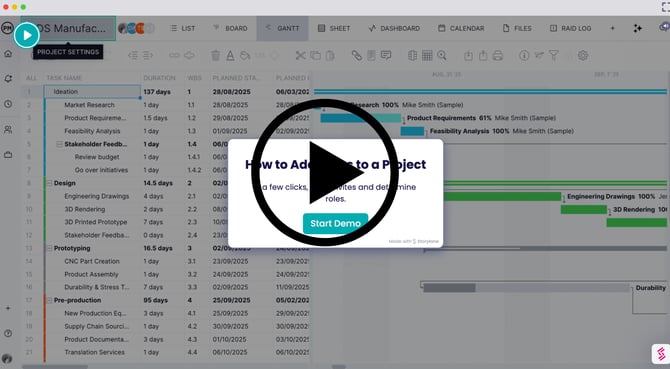Open task info icon

tap(524, 56)
